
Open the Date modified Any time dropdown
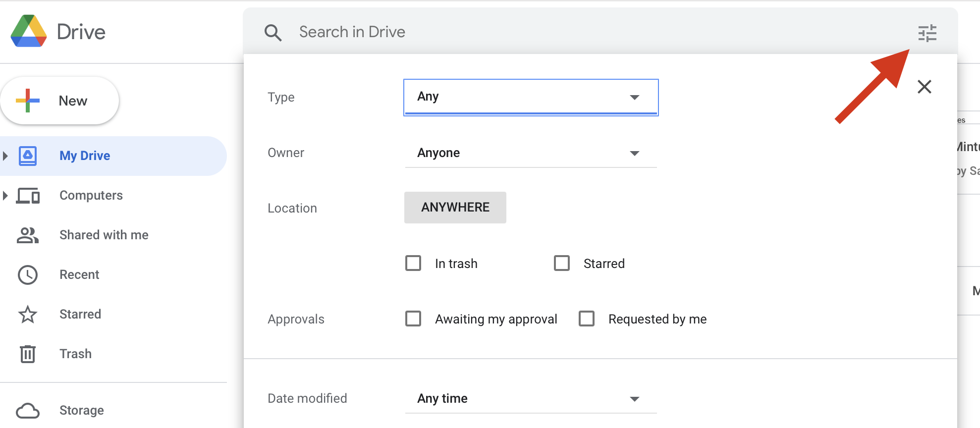[x=531, y=399]
